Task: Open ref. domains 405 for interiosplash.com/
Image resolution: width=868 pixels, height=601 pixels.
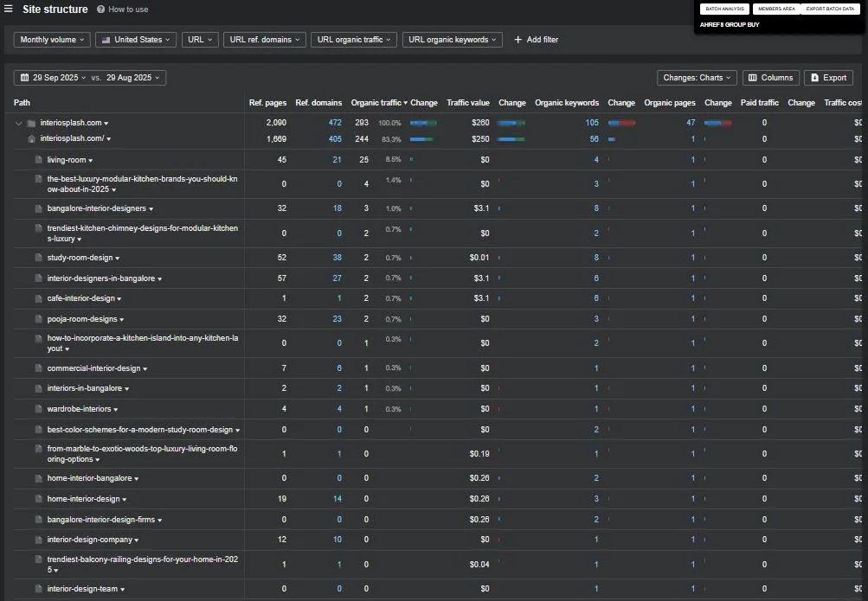Action: coord(335,138)
